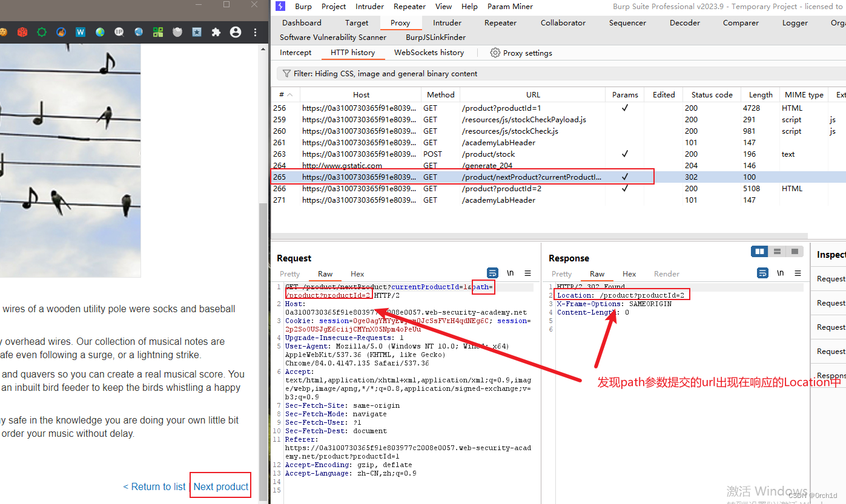Switch Response view to Hex tab
846x504 pixels.
tap(629, 274)
